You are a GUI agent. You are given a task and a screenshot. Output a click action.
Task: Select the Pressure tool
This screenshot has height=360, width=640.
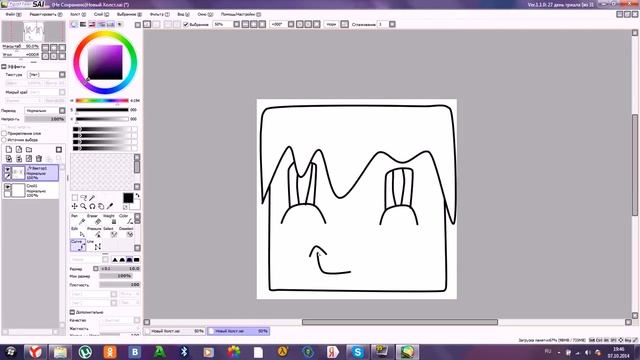click(94, 232)
